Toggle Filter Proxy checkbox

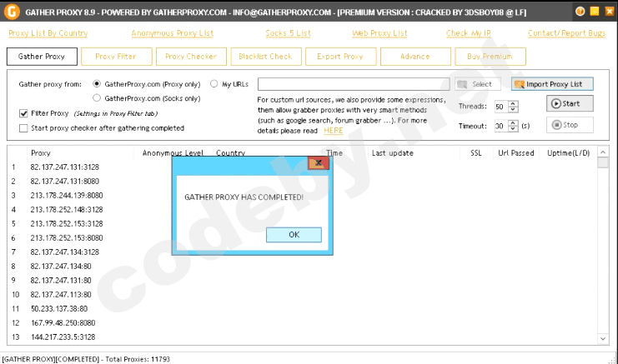coord(23,113)
